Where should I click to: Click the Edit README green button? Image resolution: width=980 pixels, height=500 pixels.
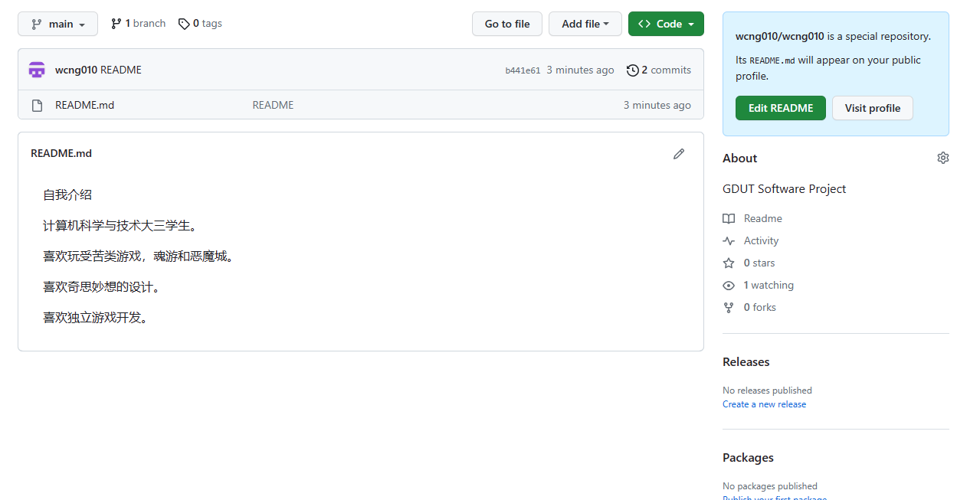tap(781, 108)
